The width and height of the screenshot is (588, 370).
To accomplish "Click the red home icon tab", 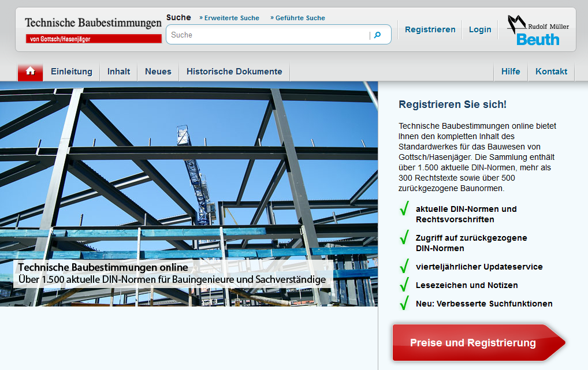I will tap(31, 72).
